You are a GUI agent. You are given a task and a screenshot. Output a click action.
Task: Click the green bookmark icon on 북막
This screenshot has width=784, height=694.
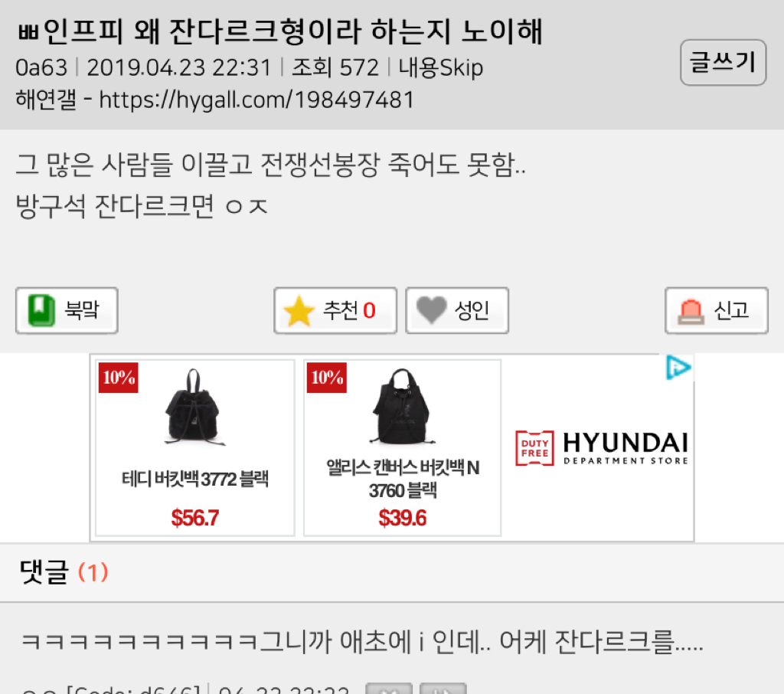[41, 310]
